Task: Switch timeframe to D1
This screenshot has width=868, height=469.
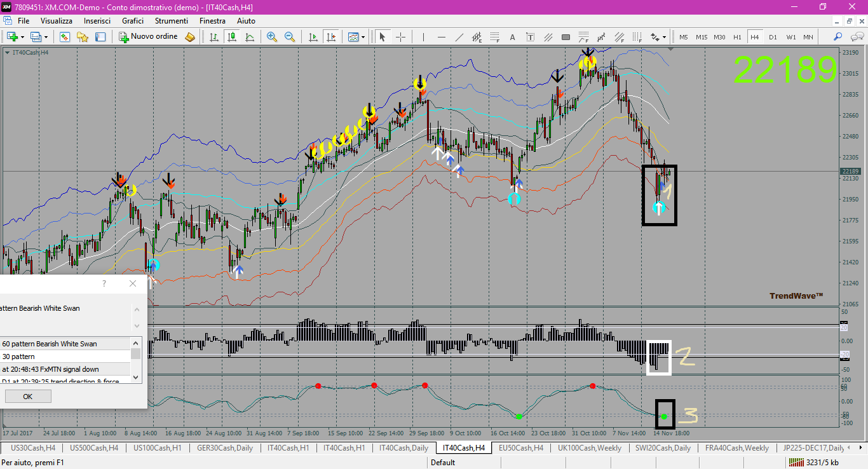Action: 773,37
